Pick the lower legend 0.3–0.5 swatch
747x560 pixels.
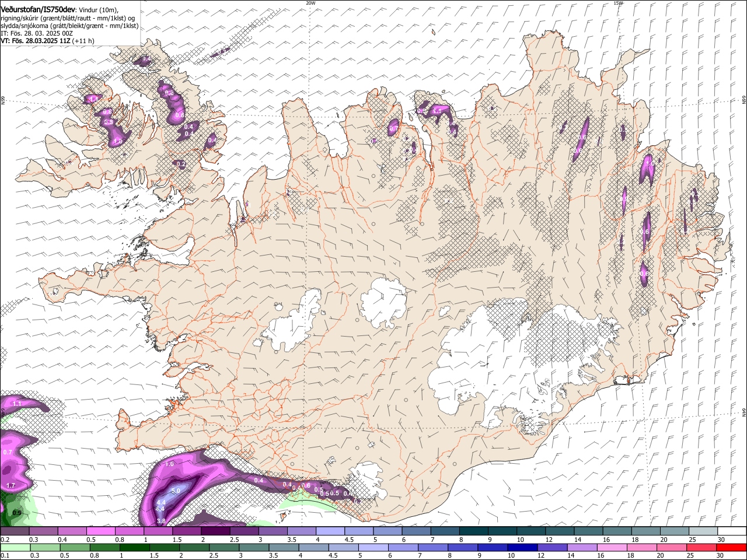[45, 547]
